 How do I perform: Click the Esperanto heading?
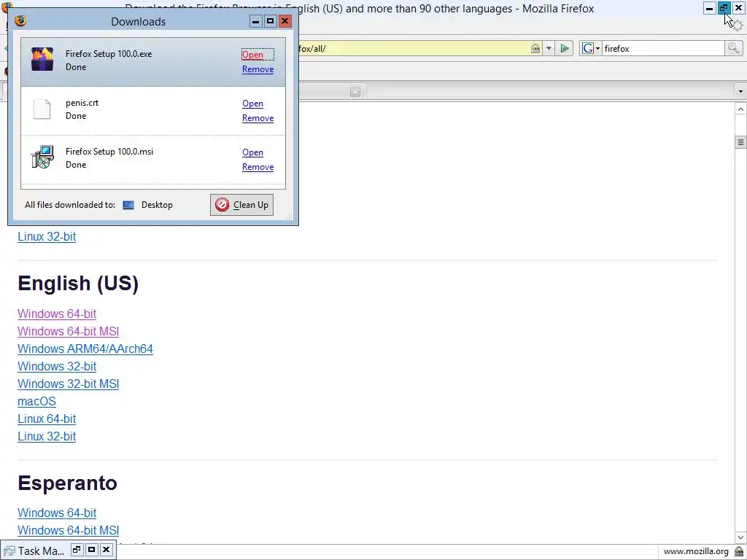[67, 483]
